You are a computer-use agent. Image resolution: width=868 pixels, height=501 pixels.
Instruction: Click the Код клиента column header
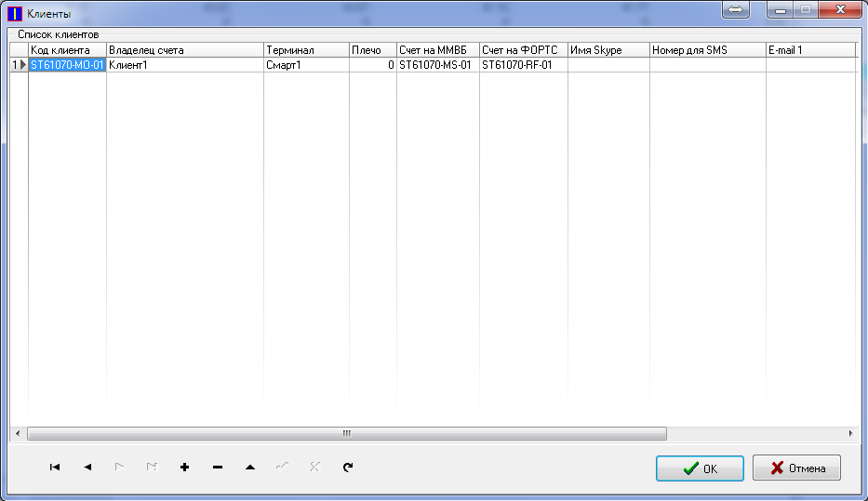67,50
